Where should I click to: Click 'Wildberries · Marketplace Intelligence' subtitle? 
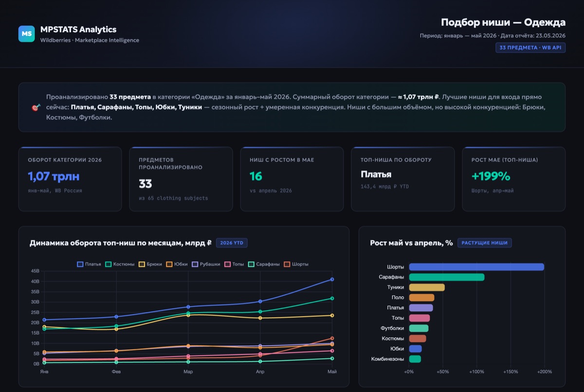coord(90,40)
